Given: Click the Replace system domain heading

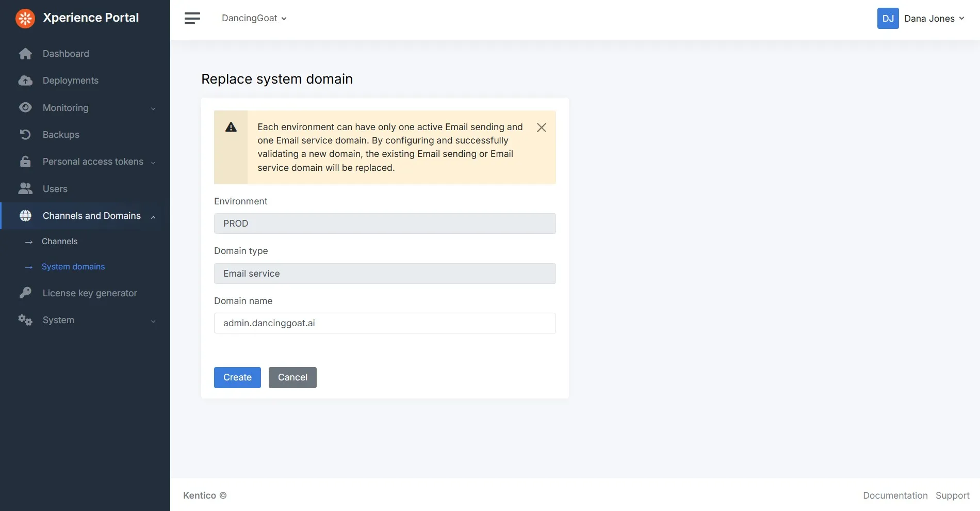Looking at the screenshot, I should tap(277, 79).
